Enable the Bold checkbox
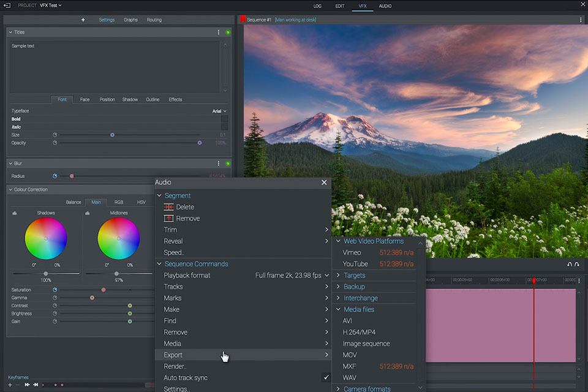This screenshot has width=588, height=392. tap(224, 119)
